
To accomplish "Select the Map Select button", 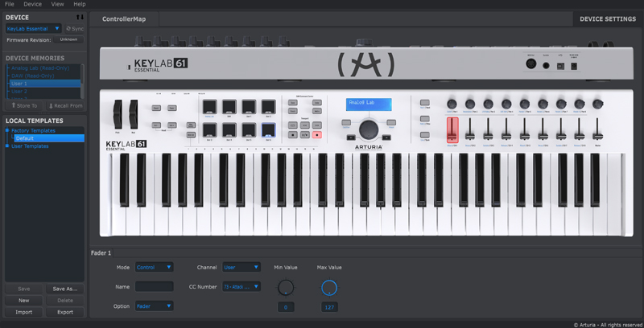I will [191, 125].
